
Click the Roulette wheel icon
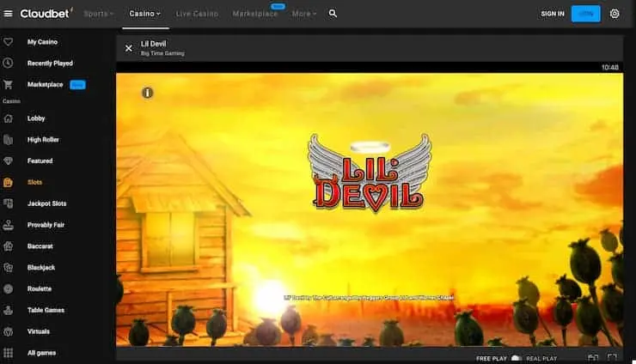click(8, 289)
